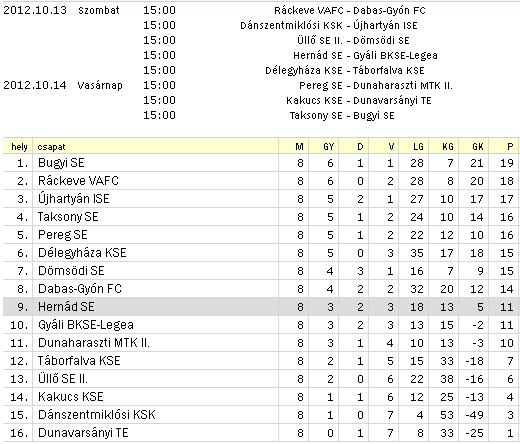520x444 pixels.
Task: Click the Dunavarsányi TE team in last place
Action: pos(83,433)
